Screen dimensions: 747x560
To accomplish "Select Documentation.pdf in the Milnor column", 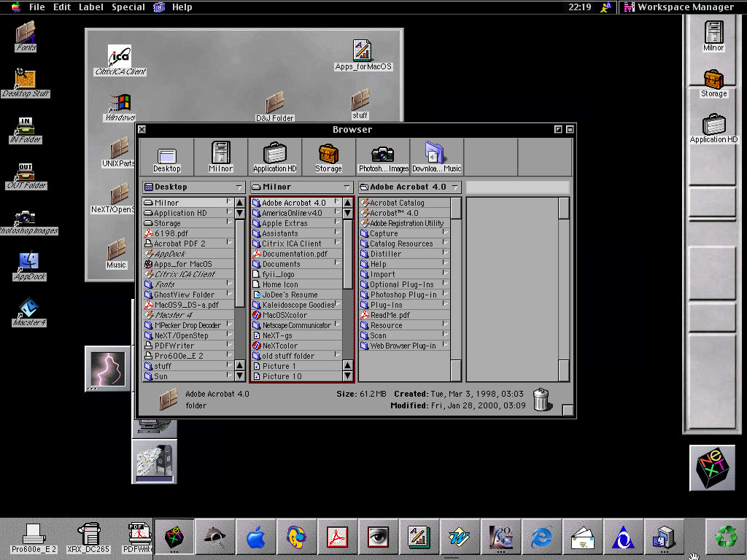I will point(296,254).
